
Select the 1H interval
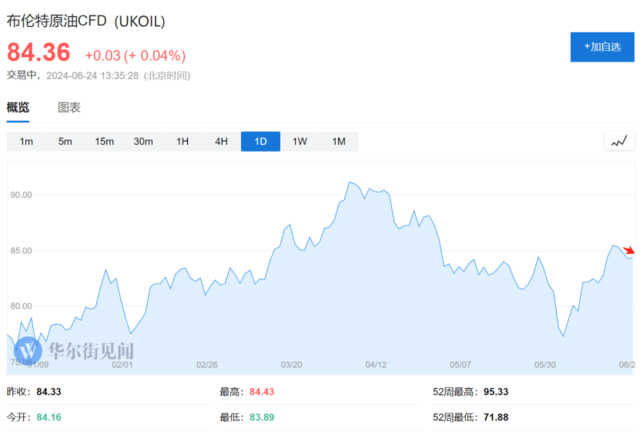click(x=182, y=141)
